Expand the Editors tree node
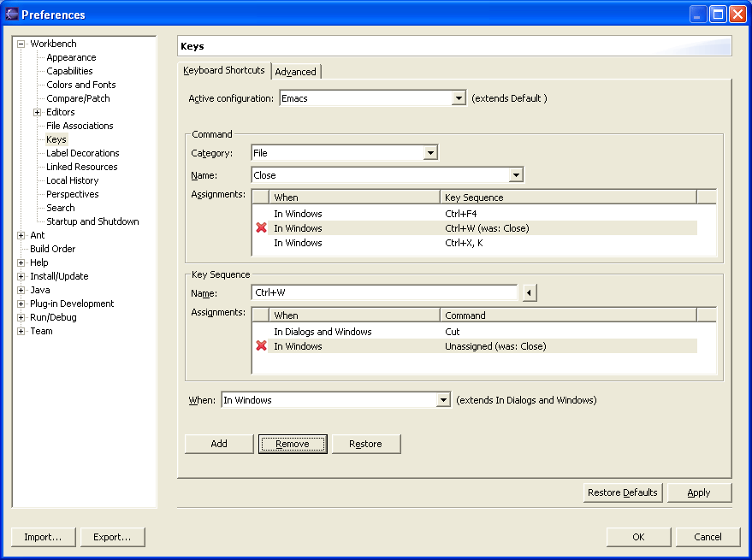The image size is (752, 560). (37, 112)
